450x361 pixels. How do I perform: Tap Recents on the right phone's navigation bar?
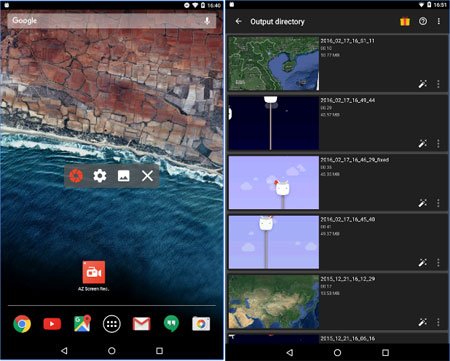pos(385,352)
